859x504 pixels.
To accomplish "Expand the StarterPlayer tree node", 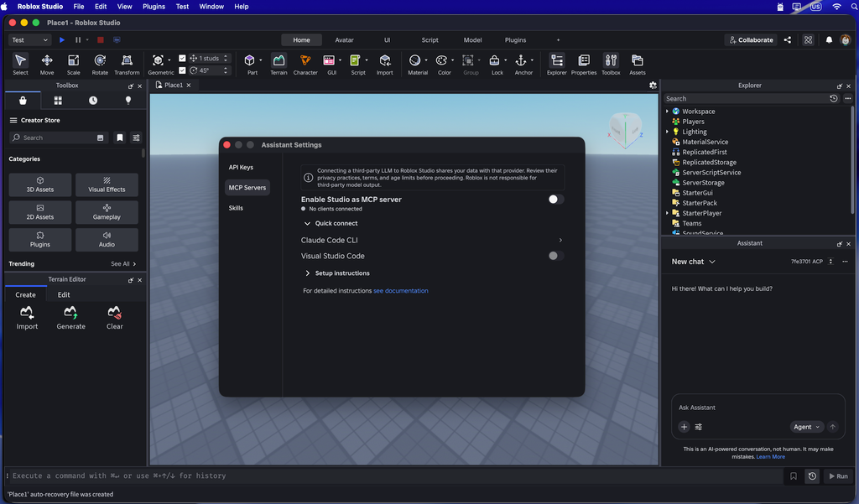I will click(x=667, y=213).
